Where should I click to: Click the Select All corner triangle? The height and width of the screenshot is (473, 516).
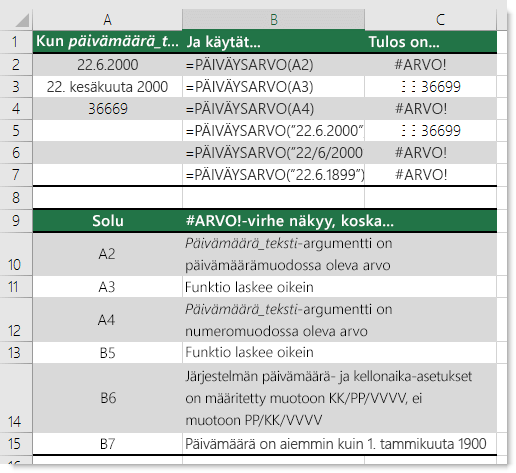23,20
